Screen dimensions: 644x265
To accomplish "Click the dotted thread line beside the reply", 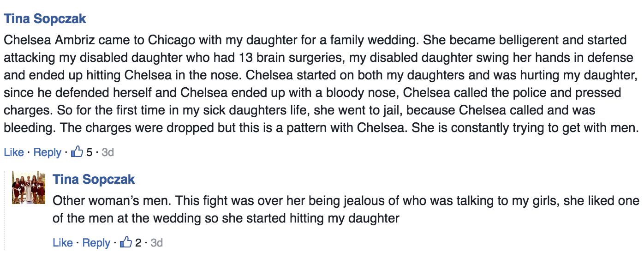I will (5, 210).
